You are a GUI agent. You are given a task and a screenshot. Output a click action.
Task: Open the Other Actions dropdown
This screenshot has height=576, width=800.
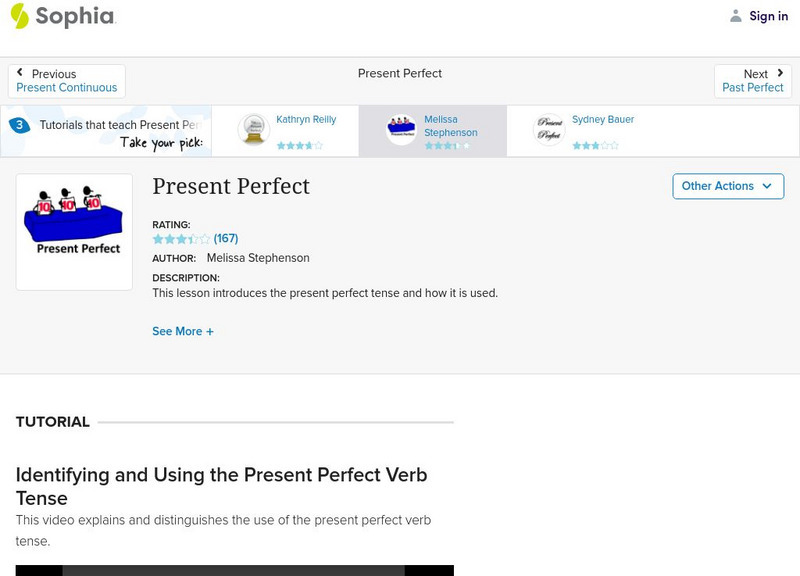click(x=727, y=186)
